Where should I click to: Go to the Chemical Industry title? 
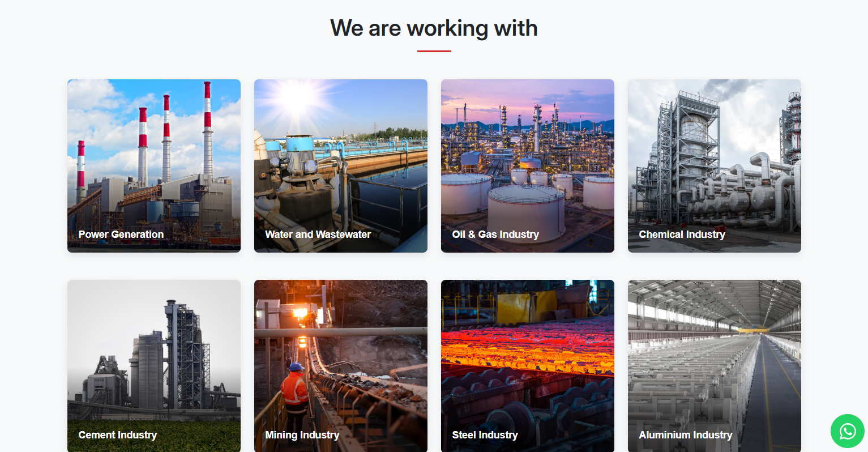[682, 234]
